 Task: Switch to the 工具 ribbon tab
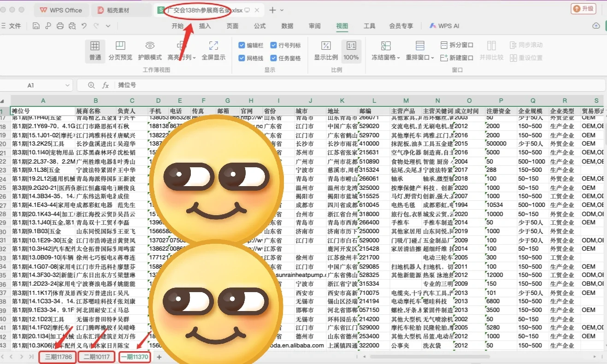[x=370, y=26]
